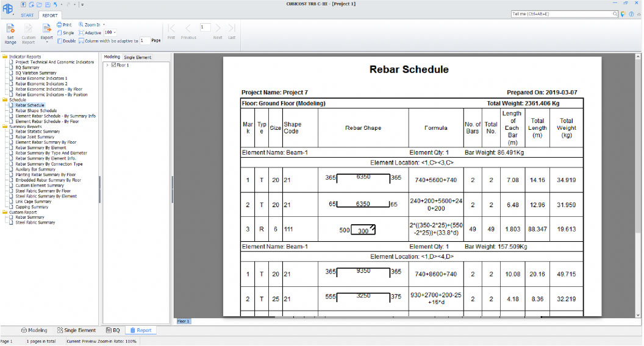Viewport: 644px width, 346px height.
Task: Open Rebar Shape Schedule report
Action: pyautogui.click(x=35, y=110)
